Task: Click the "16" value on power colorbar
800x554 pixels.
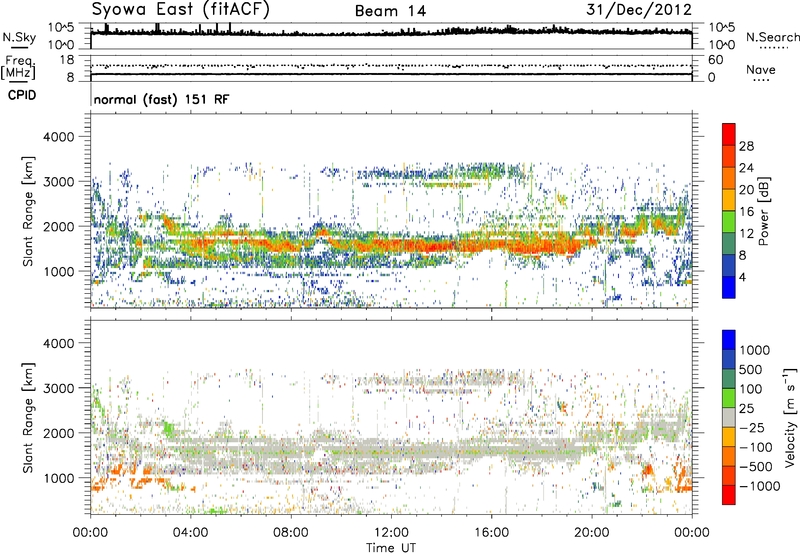Action: (x=746, y=212)
